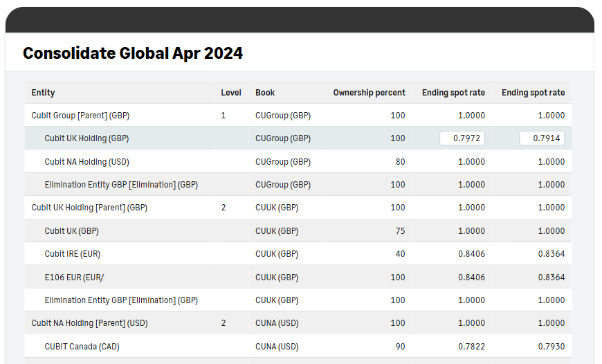
Task: Select the E106 EUR entity row
Action: (298, 277)
